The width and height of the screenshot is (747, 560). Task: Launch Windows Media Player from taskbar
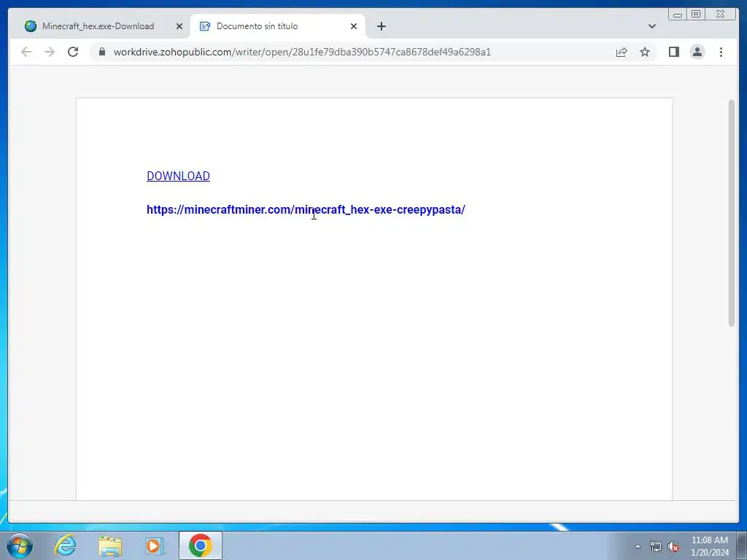[x=155, y=545]
